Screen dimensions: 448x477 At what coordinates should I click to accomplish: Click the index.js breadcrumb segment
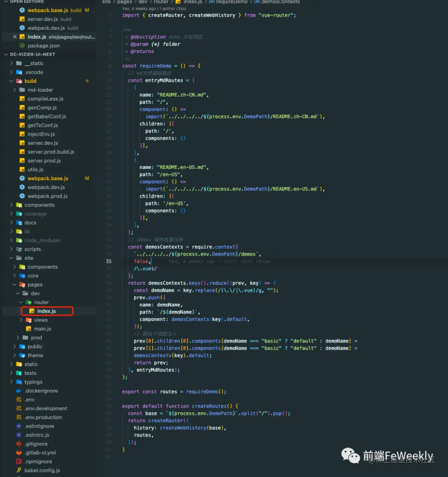pyautogui.click(x=193, y=2)
